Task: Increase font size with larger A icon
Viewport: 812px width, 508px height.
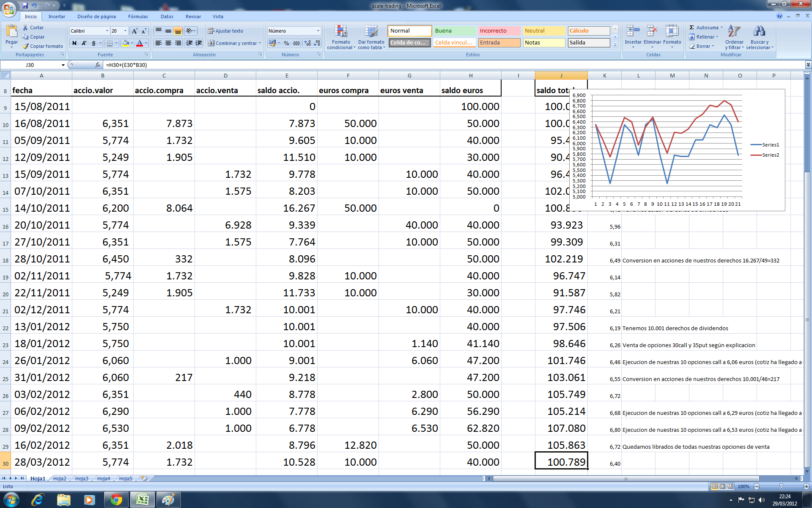Action: (x=134, y=31)
